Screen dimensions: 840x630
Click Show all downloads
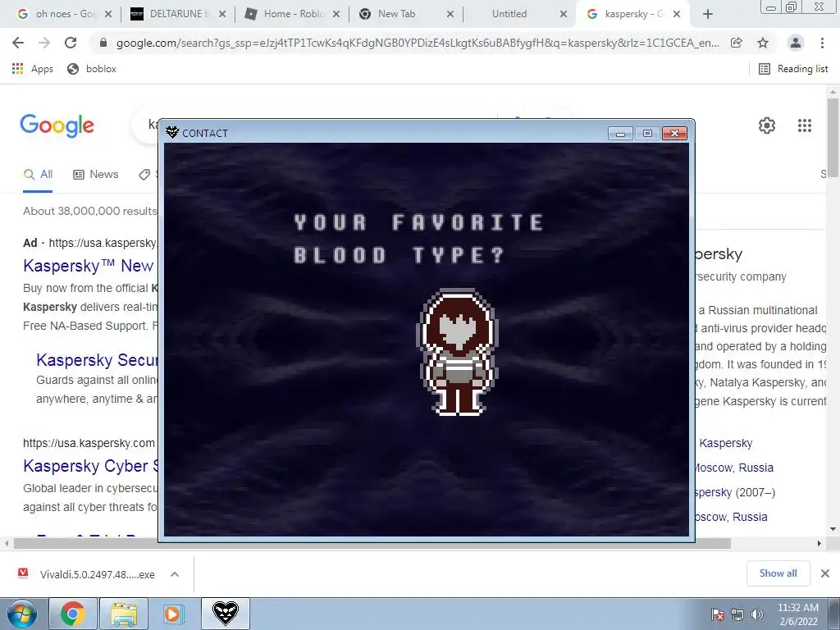point(778,573)
